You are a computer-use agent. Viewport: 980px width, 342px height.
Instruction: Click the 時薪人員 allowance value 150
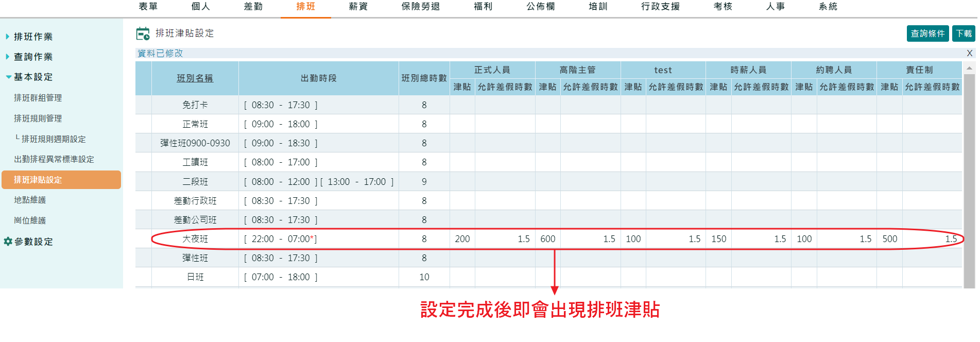point(719,239)
